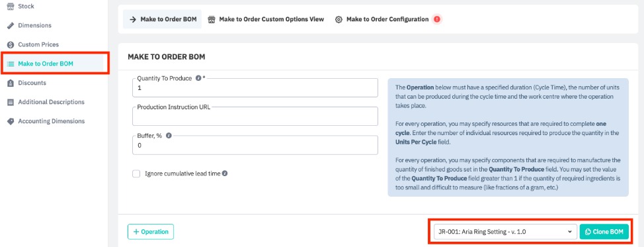644x247 pixels.
Task: Open Additional Descriptions in the sidebar
Action: [51, 102]
